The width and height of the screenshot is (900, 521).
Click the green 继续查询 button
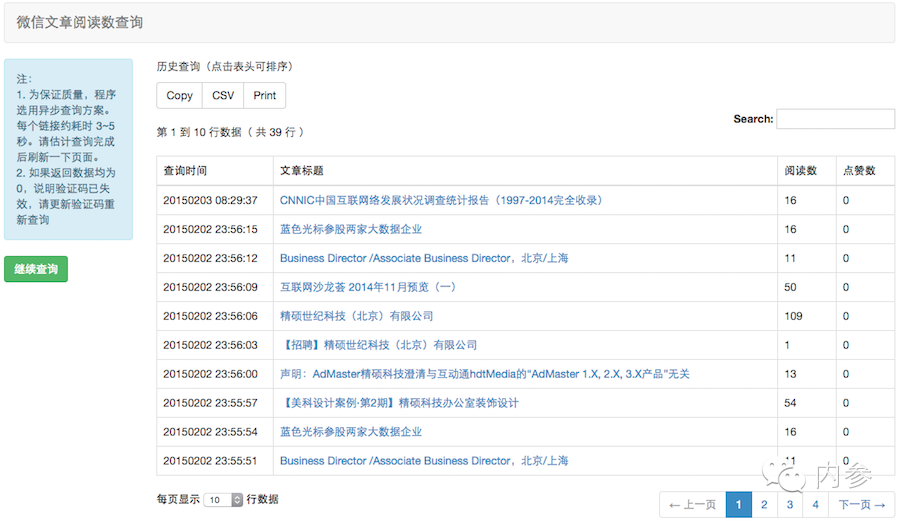(36, 269)
